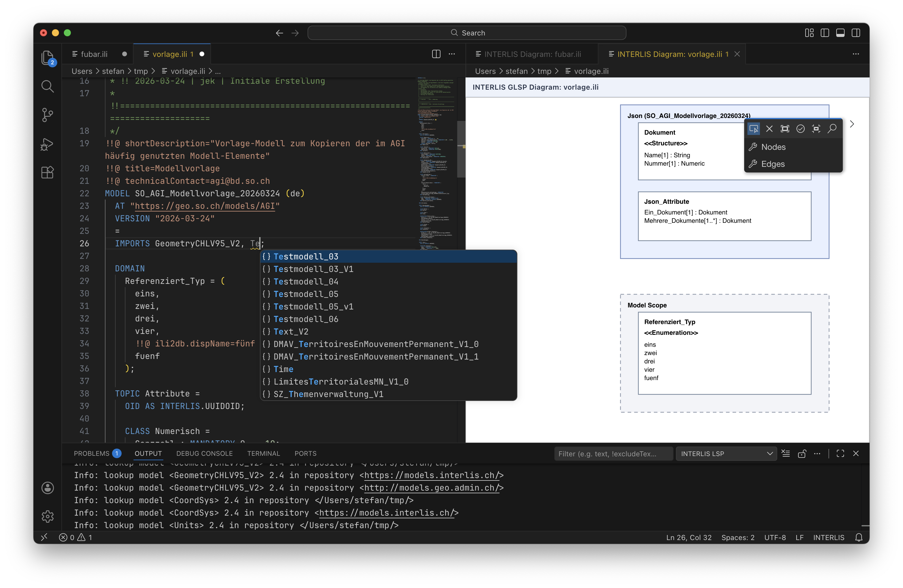903x588 pixels.
Task: Click the output Filter text field
Action: [613, 453]
